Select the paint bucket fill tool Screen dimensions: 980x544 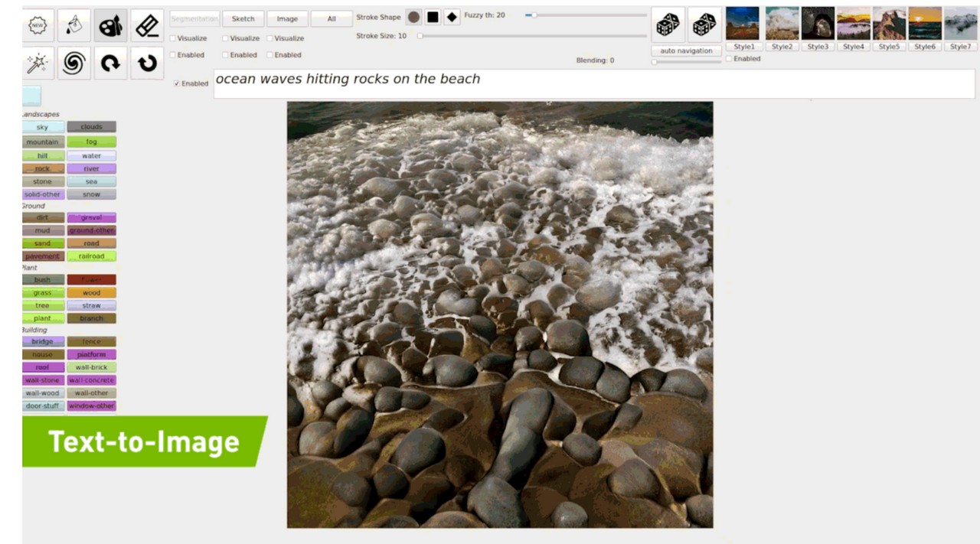(x=73, y=26)
